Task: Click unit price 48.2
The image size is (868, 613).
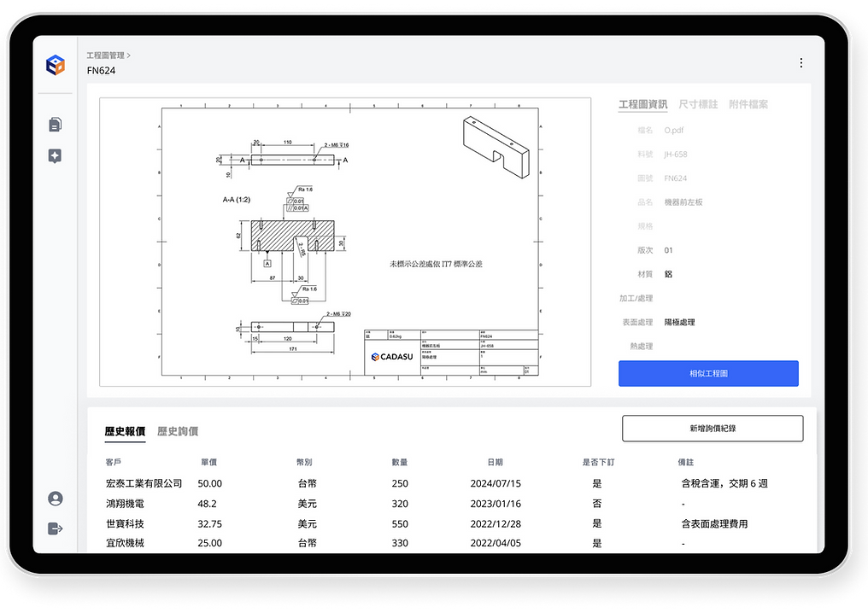Action: click(207, 504)
